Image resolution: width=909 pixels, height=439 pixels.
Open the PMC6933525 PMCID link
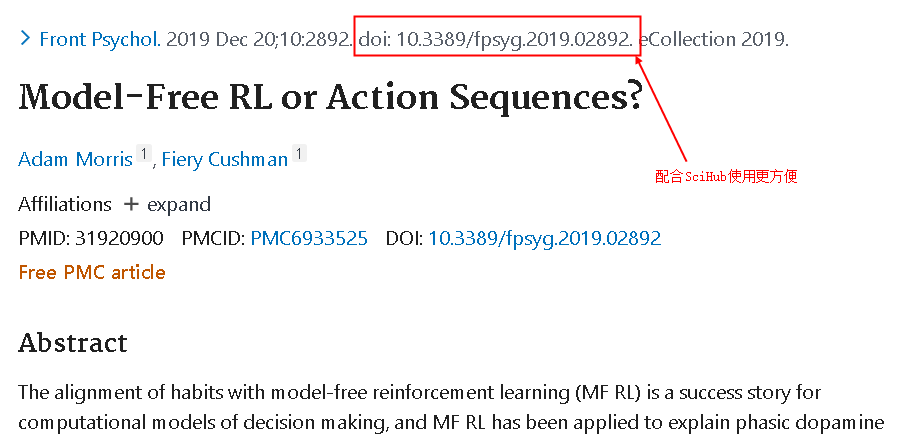point(308,238)
